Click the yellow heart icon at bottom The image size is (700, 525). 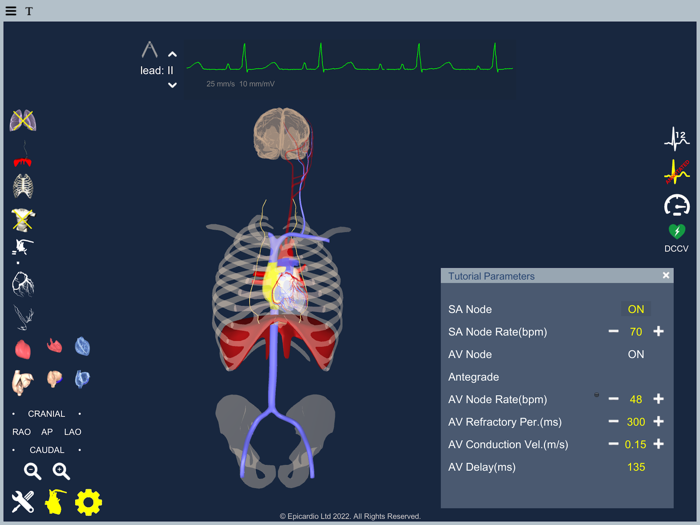pos(55,502)
